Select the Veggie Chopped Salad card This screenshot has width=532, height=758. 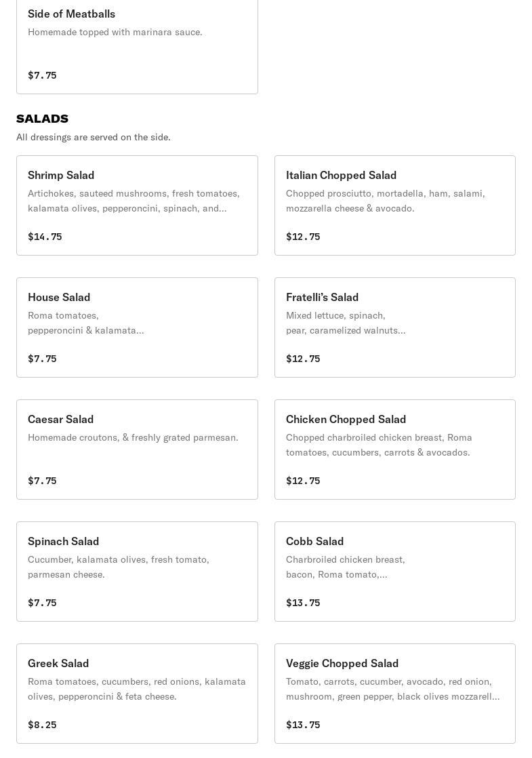coord(394,694)
